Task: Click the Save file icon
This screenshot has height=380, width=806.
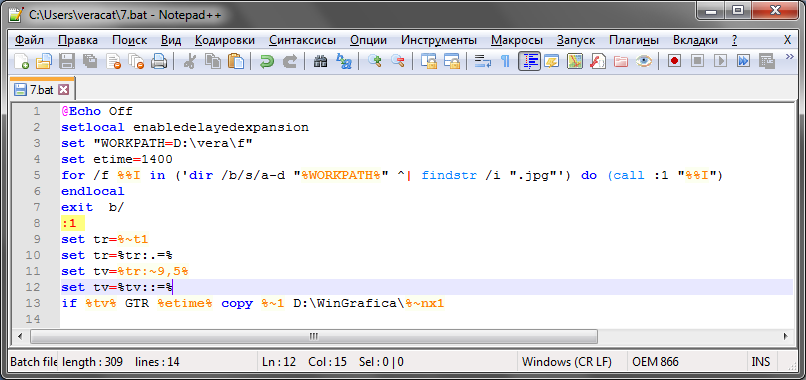Action: coord(67,62)
